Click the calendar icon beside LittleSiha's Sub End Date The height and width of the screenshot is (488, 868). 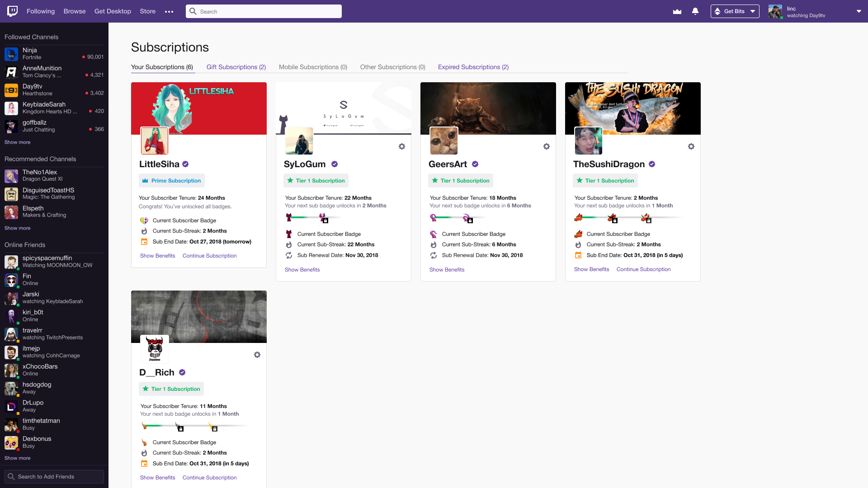pos(144,242)
